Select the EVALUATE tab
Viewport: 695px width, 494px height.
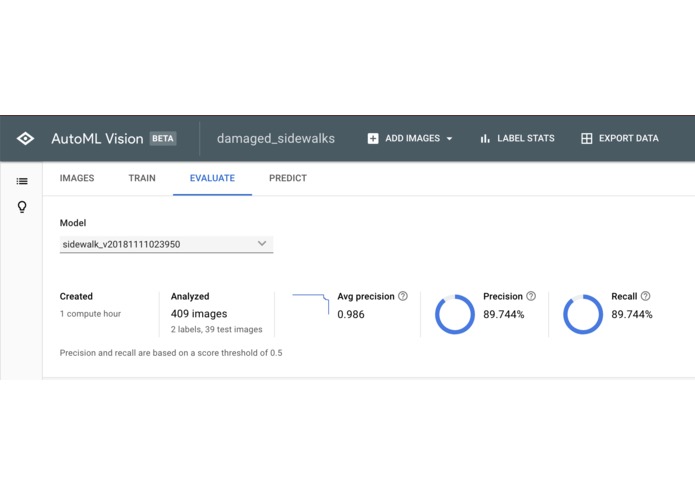(212, 178)
